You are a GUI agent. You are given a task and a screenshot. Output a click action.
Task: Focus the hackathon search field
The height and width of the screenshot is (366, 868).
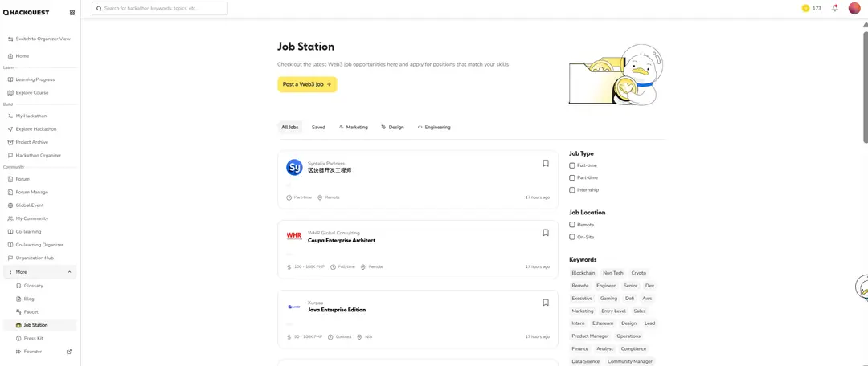tap(161, 8)
